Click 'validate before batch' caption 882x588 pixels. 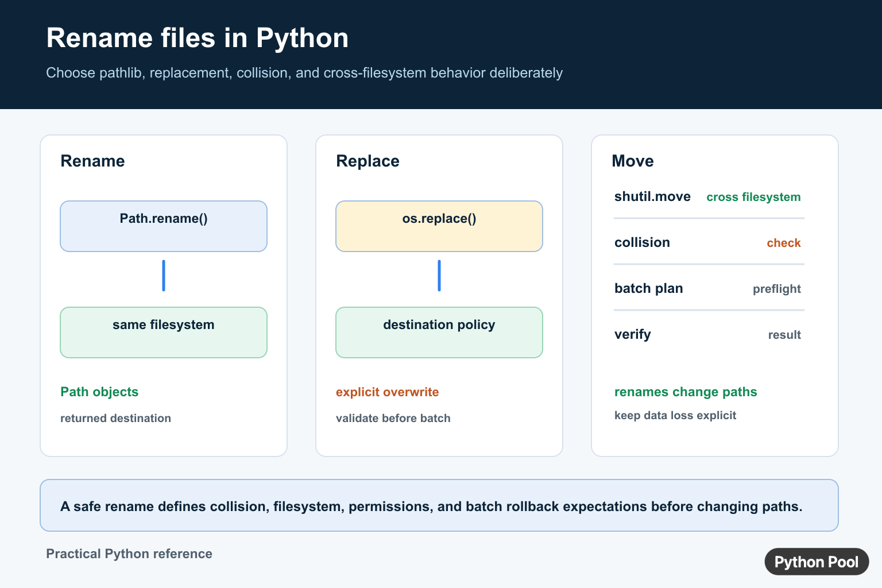[x=393, y=418]
